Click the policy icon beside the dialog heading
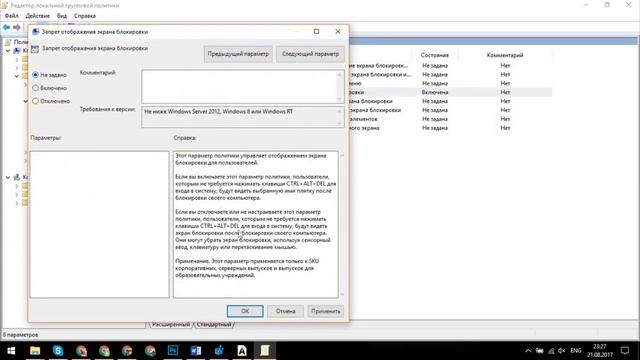 click(x=35, y=49)
